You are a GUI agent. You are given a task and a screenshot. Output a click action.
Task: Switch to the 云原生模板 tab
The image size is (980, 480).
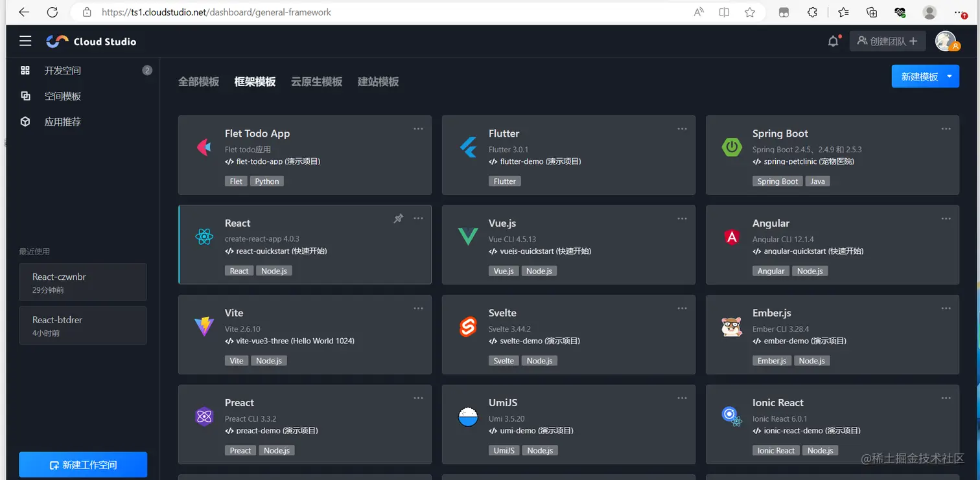pyautogui.click(x=317, y=82)
